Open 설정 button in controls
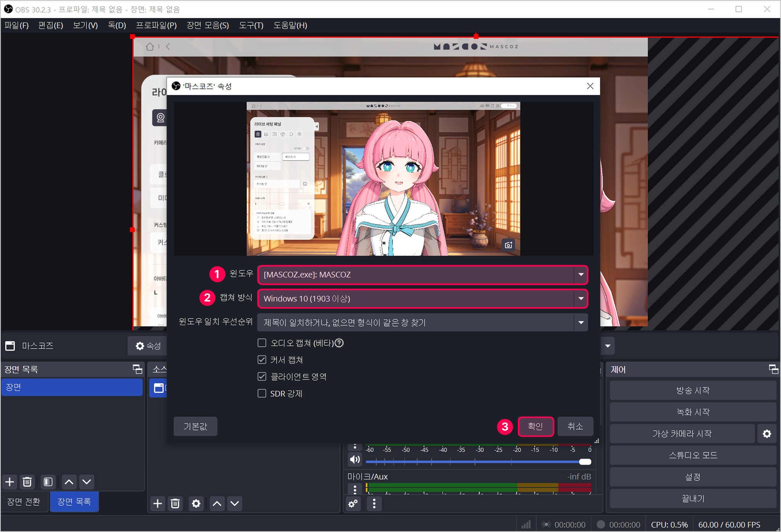 tap(693, 477)
